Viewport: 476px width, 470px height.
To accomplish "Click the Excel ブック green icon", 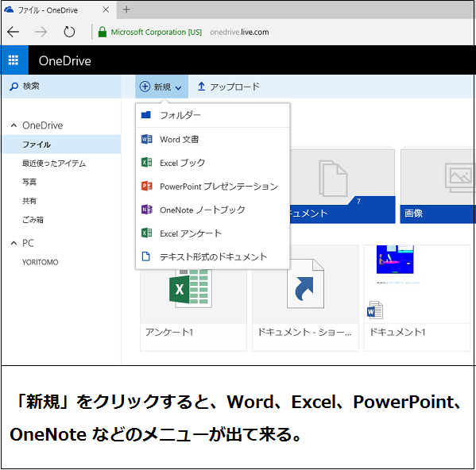I will point(147,162).
